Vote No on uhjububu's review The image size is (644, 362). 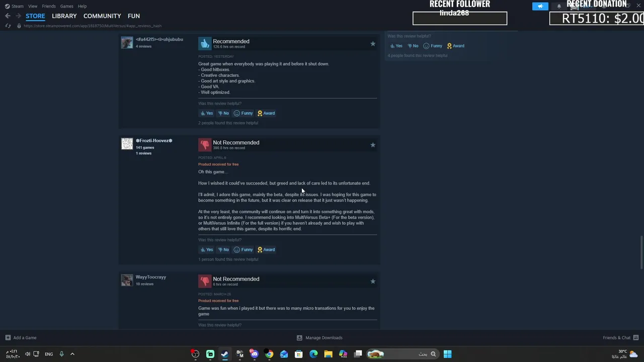pos(223,113)
